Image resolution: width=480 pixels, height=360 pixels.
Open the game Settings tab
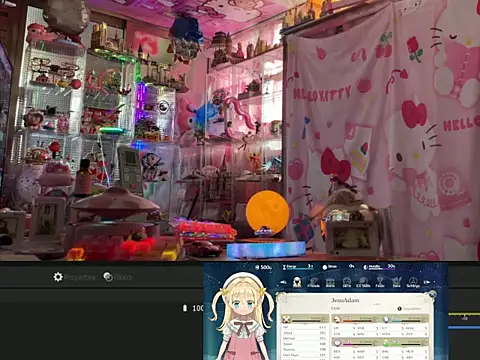click(413, 282)
